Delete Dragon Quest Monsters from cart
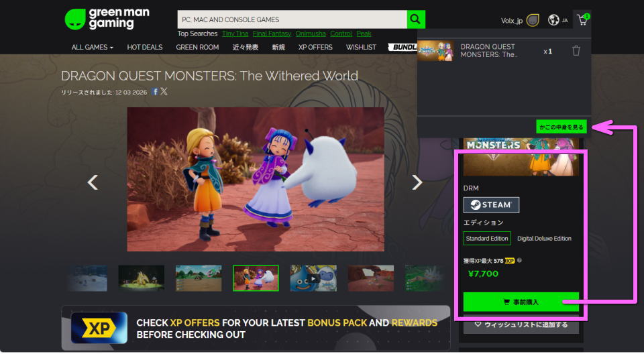 [x=576, y=51]
